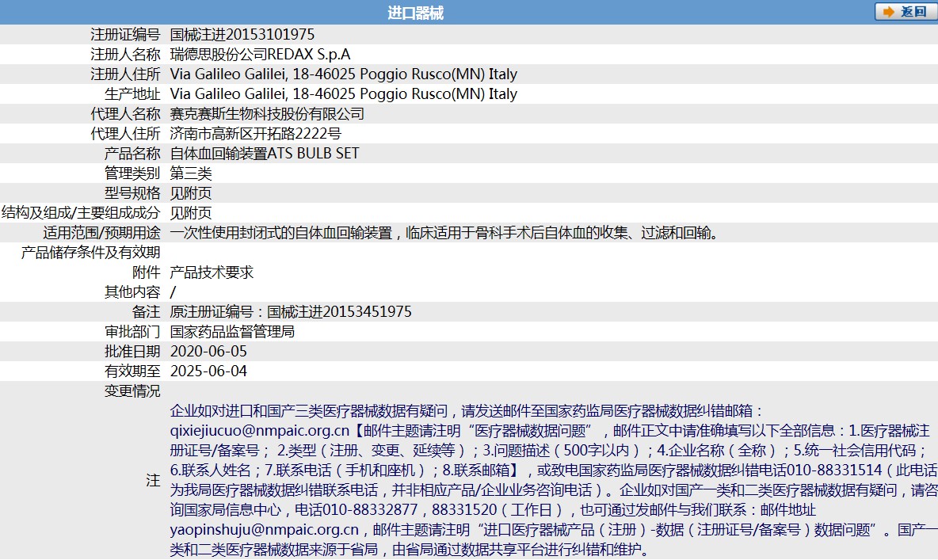Click the 备注 label
Screen dimensions: 938x560
coord(147,311)
